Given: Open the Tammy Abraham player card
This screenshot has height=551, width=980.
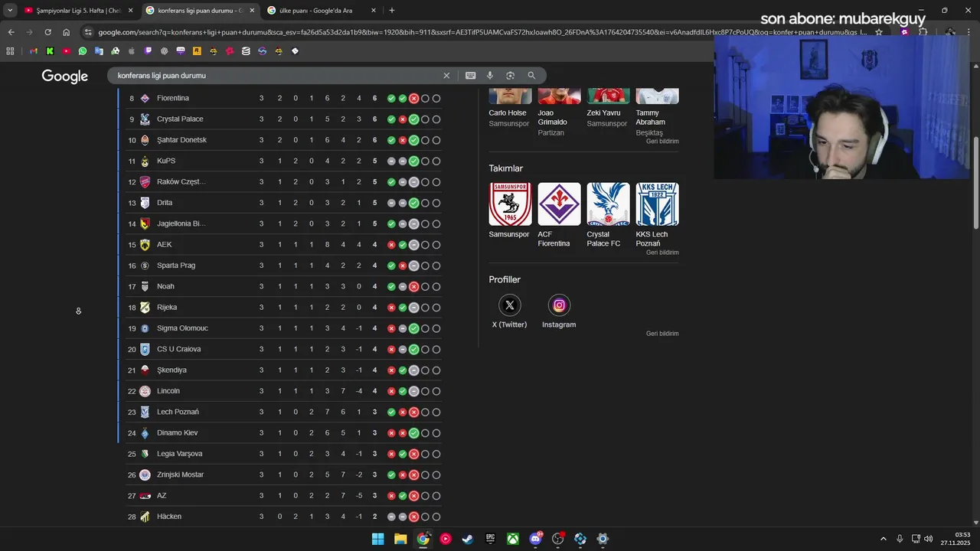Looking at the screenshot, I should (657, 113).
